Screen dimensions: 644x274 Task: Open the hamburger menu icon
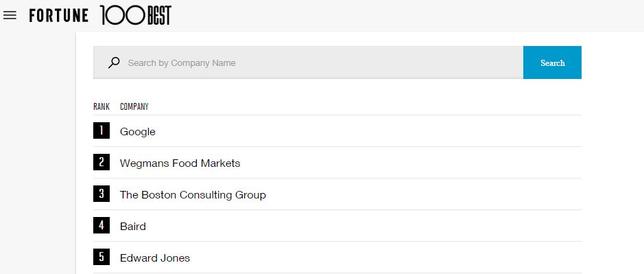(x=10, y=16)
